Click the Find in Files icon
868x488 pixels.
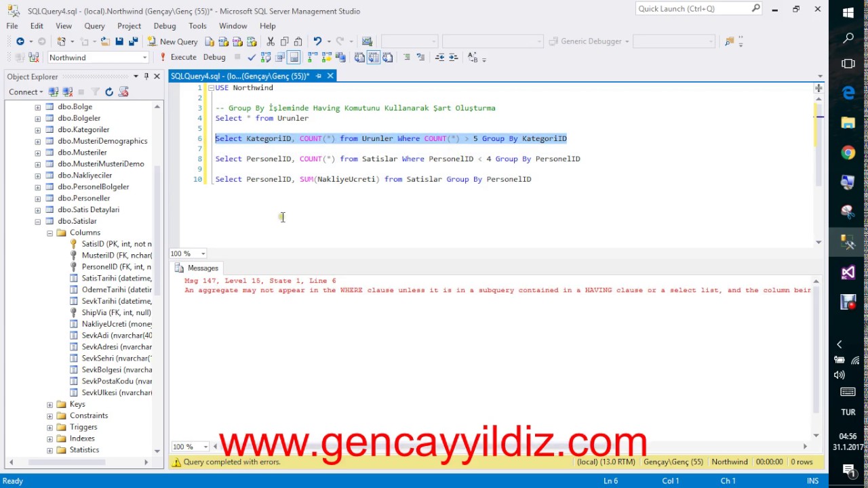click(x=729, y=41)
